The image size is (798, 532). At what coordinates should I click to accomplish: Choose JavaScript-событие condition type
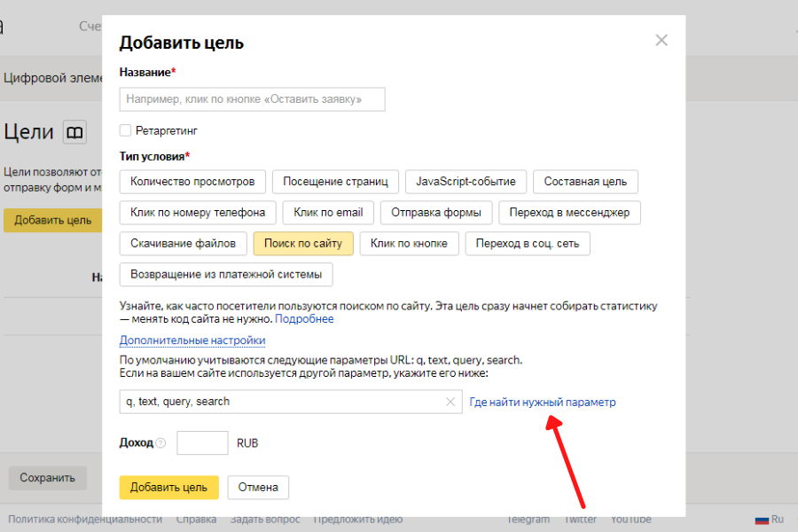(465, 182)
